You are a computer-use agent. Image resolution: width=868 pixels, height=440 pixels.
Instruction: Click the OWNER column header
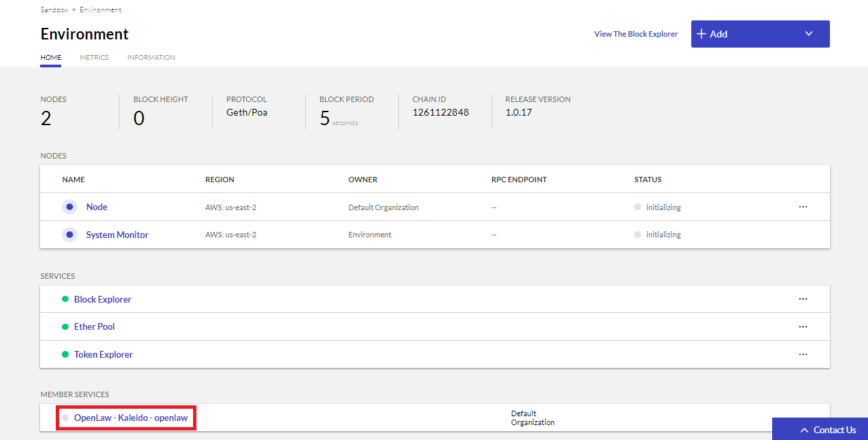coord(363,180)
